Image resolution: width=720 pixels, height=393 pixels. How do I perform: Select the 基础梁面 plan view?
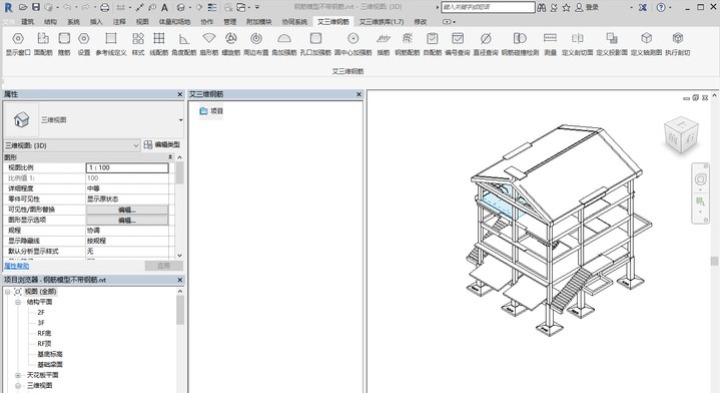tap(50, 365)
